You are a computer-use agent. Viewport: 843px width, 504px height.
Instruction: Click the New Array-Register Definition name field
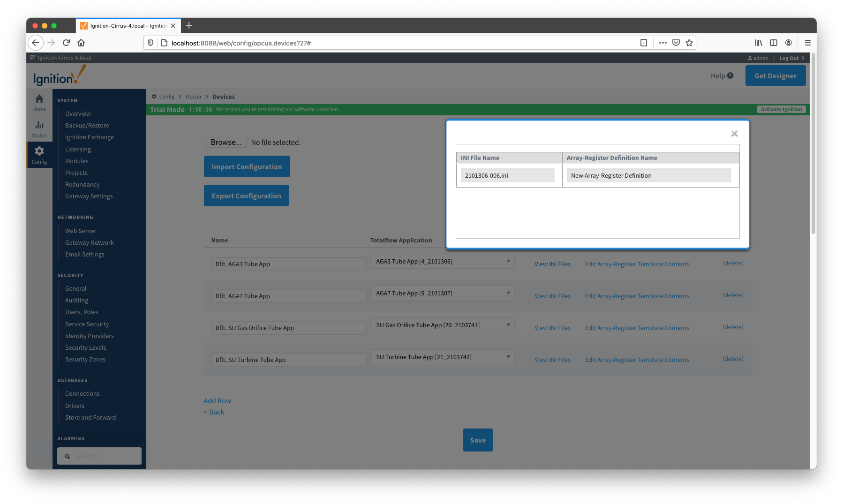(x=648, y=175)
